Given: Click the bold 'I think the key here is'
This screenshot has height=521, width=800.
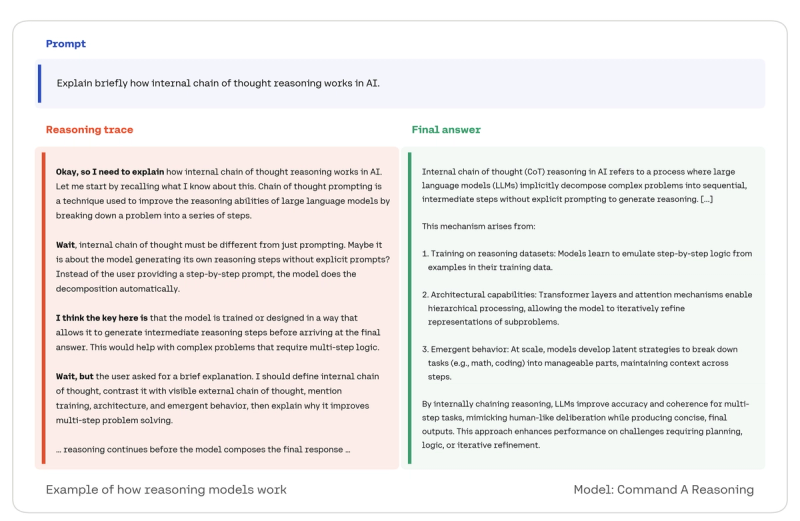Looking at the screenshot, I should click(x=102, y=318).
